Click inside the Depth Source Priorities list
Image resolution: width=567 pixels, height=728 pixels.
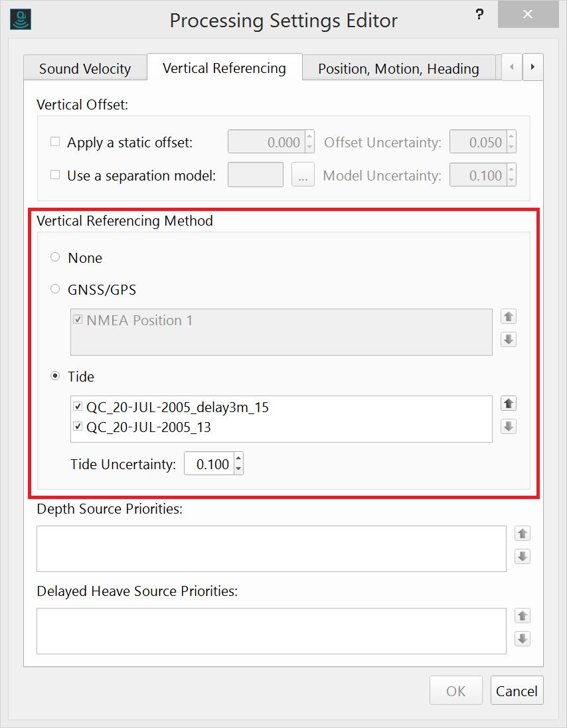click(272, 549)
